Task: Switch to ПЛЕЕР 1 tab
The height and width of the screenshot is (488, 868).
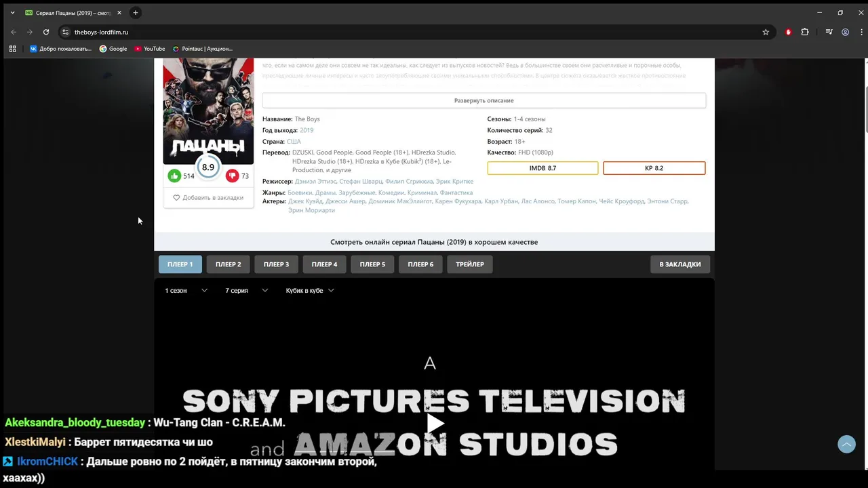Action: click(x=180, y=264)
